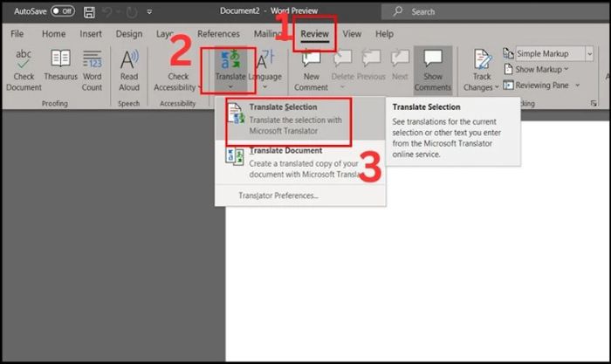The height and width of the screenshot is (364, 611).
Task: Open the Show Markup dropdown
Action: (x=536, y=69)
